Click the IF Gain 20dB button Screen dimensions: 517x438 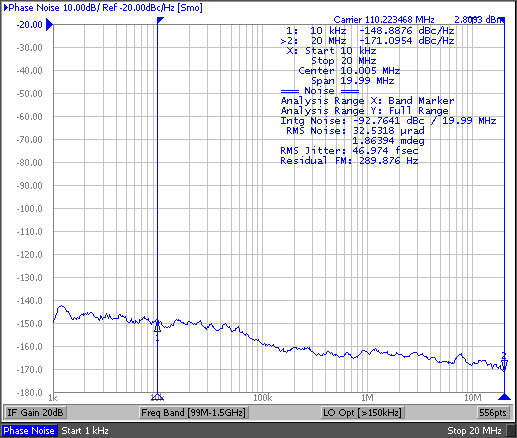coord(35,413)
